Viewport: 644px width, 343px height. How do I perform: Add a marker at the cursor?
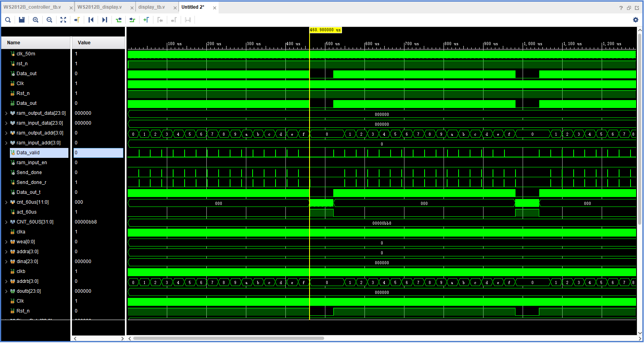point(146,20)
